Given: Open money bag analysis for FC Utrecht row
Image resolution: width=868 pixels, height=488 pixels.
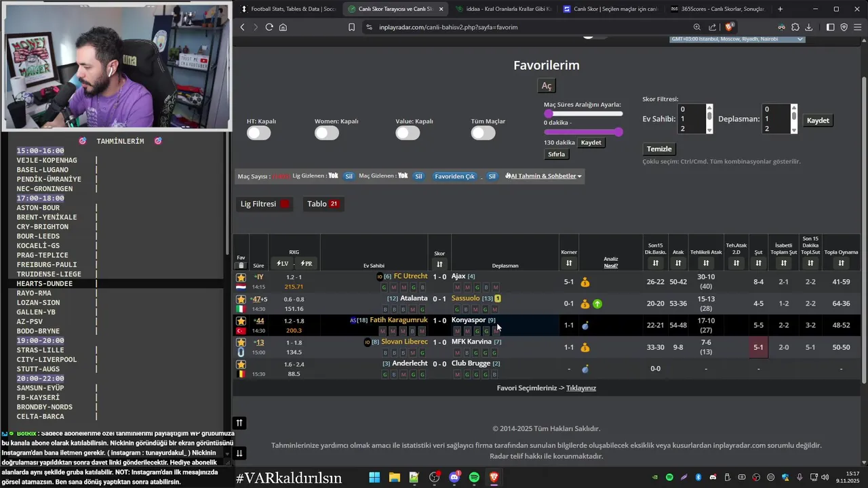Looking at the screenshot, I should tap(585, 282).
